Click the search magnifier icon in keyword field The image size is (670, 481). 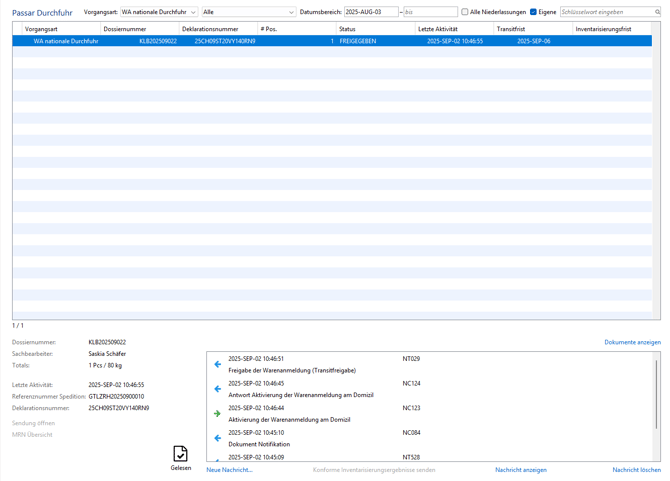(657, 12)
